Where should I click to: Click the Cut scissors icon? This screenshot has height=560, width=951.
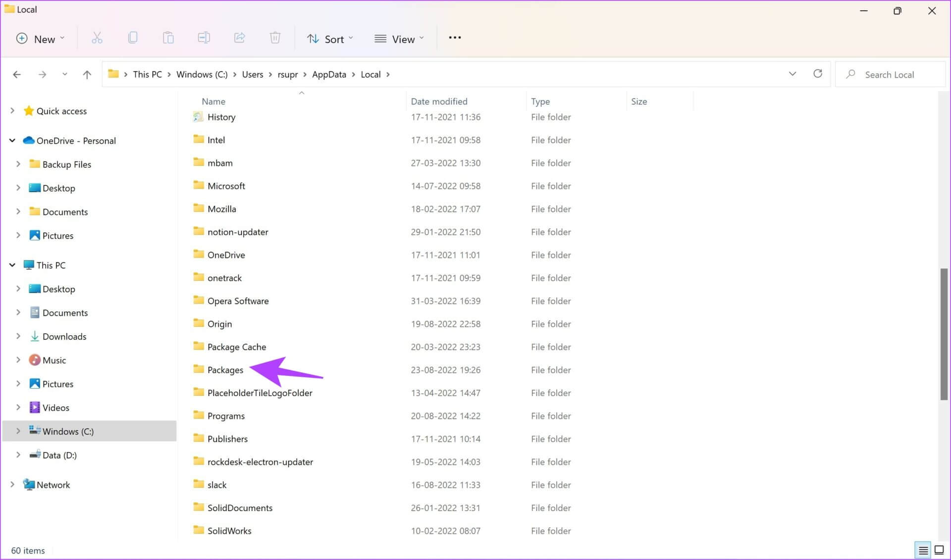(97, 38)
